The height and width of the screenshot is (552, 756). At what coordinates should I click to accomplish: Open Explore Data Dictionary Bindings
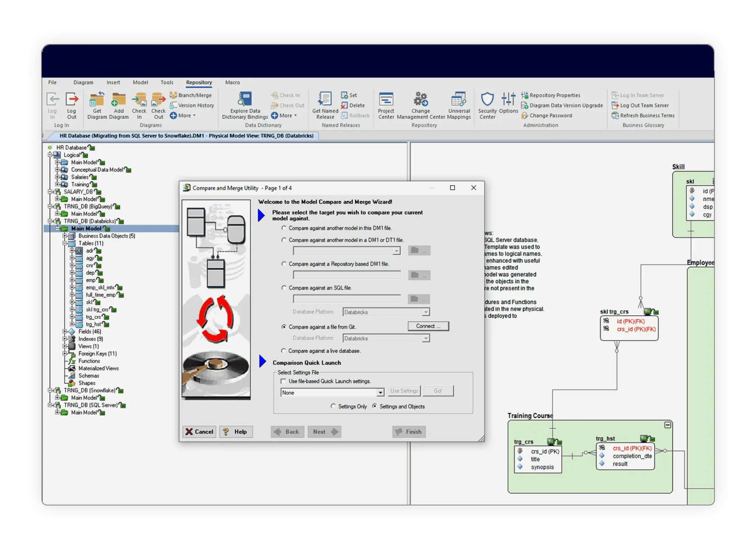pyautogui.click(x=245, y=106)
